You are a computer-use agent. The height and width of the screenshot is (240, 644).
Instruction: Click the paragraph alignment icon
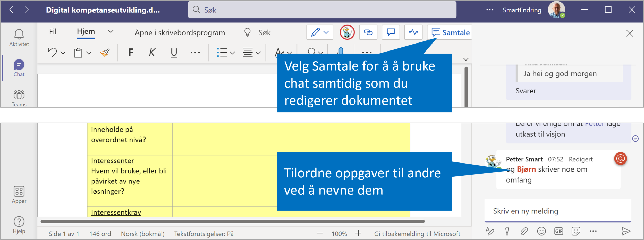pyautogui.click(x=248, y=53)
